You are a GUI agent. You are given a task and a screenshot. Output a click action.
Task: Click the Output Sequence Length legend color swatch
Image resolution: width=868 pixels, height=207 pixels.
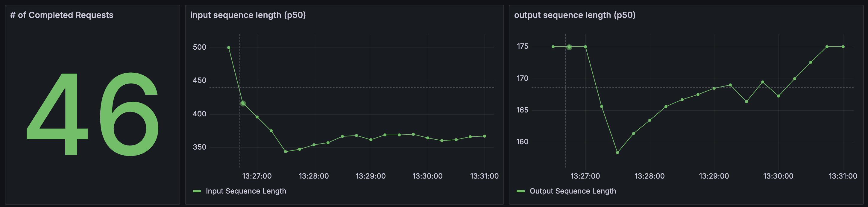coord(521,191)
